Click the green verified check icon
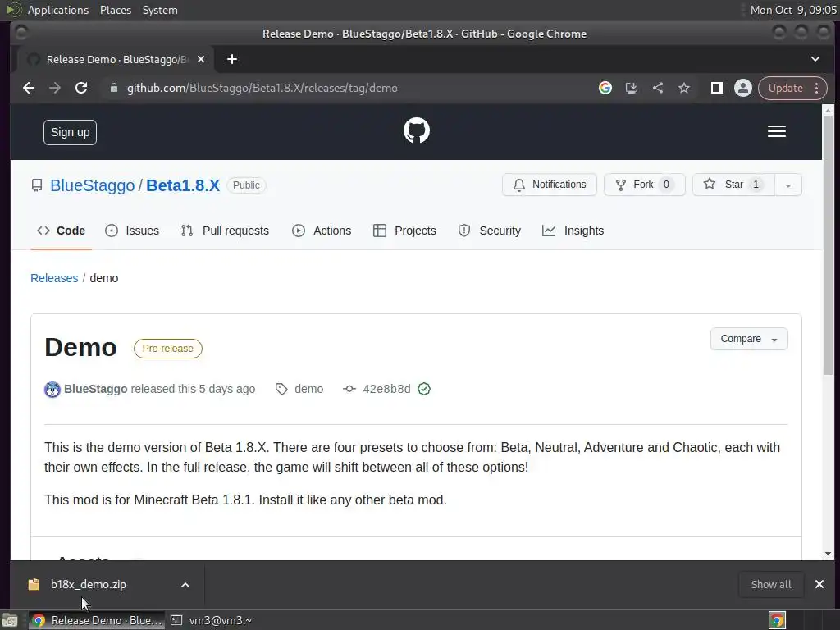Image resolution: width=840 pixels, height=630 pixels. coord(424,389)
